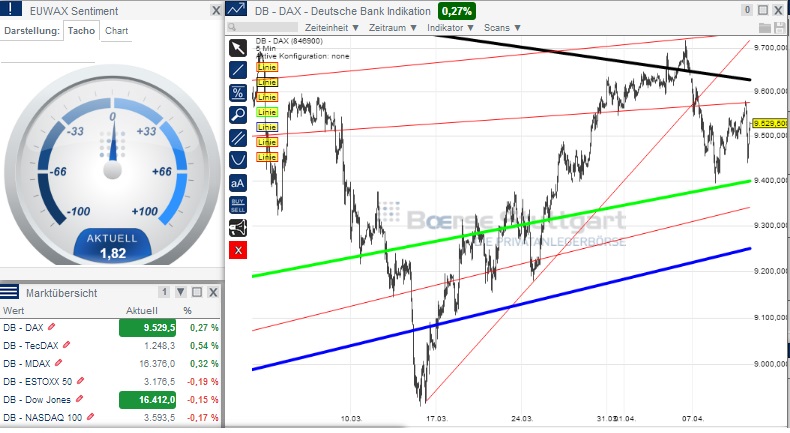Select the curve arc drawing tool

click(x=238, y=160)
